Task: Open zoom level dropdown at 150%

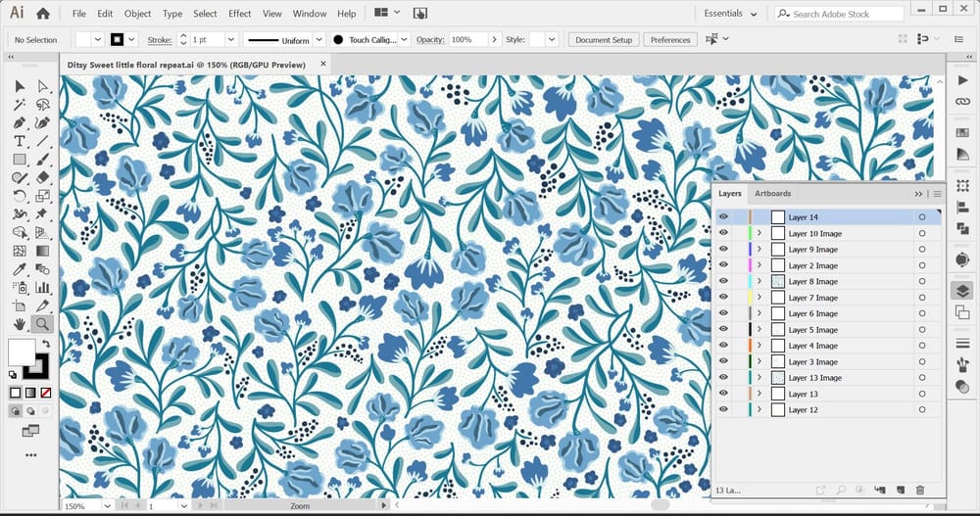Action: tap(108, 506)
